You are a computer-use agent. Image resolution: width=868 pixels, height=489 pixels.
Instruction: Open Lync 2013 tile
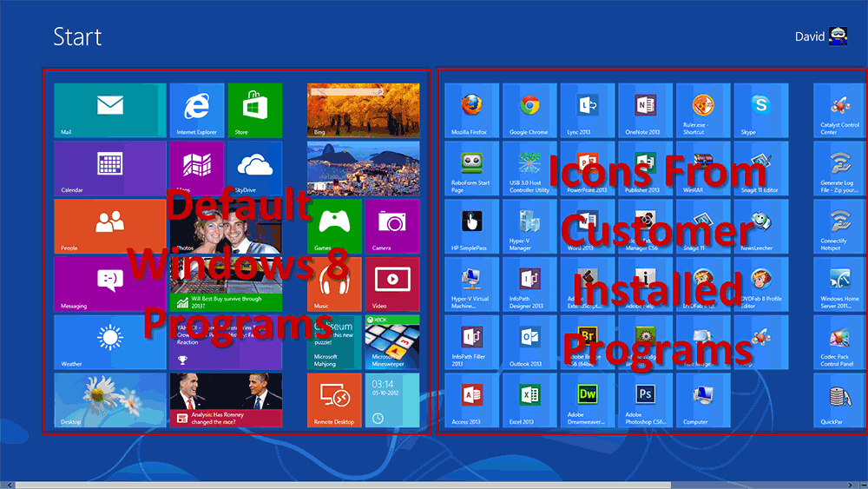coord(588,110)
